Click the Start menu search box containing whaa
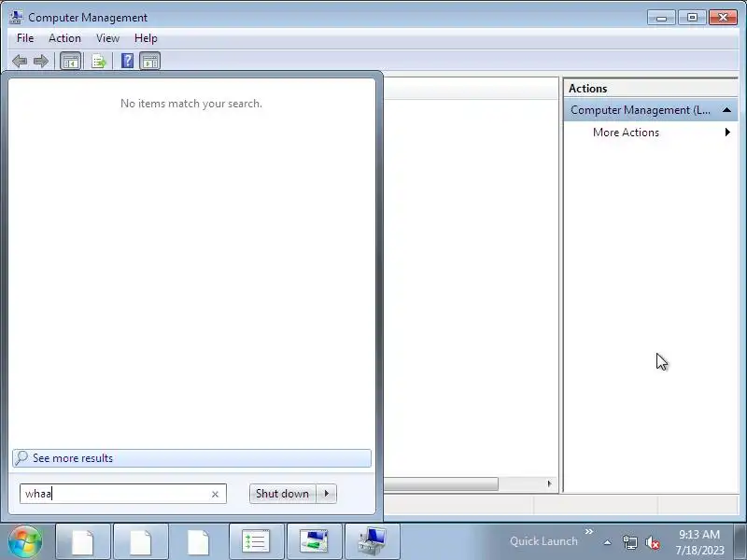 [123, 494]
